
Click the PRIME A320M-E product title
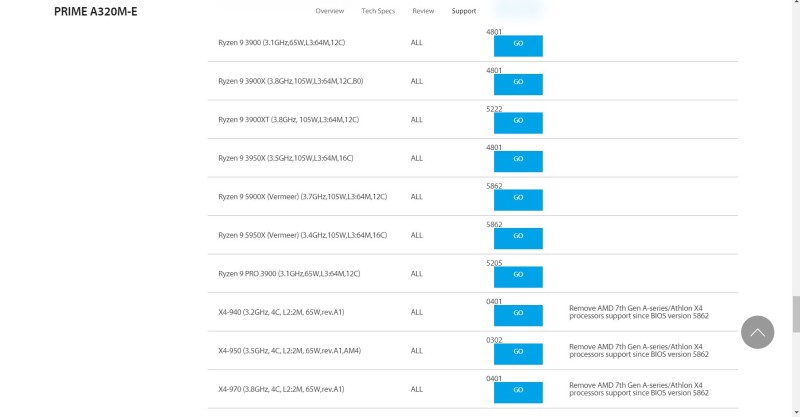click(x=95, y=11)
